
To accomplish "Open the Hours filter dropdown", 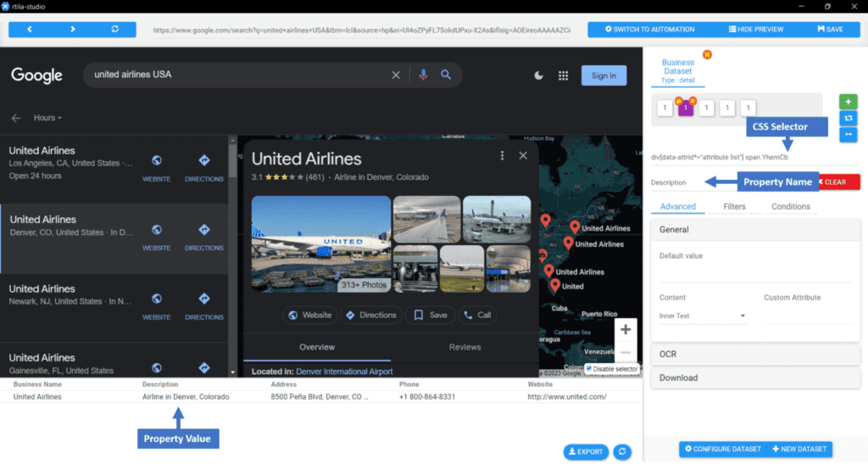I will 47,118.
